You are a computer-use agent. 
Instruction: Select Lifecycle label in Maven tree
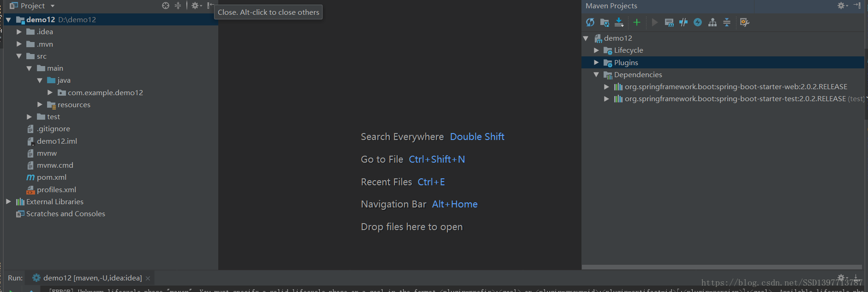(629, 50)
